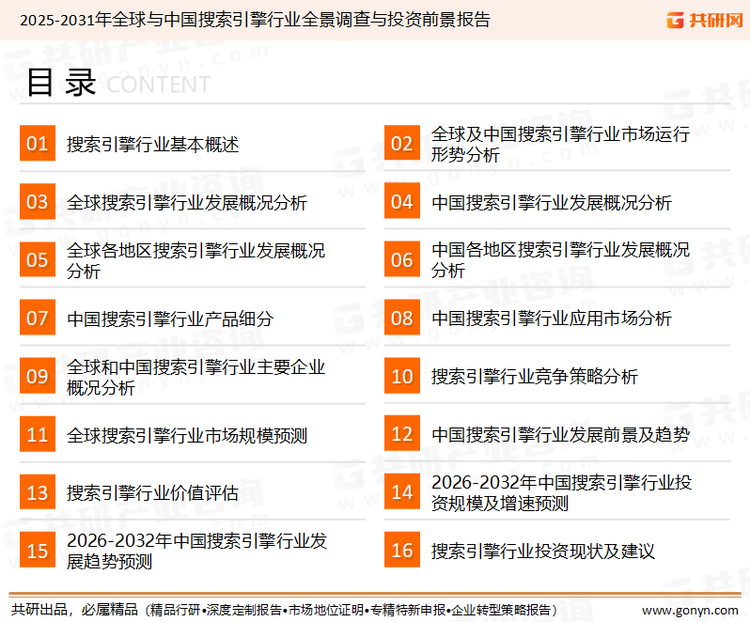
Task: Click the orange 05 number box
Action: (37, 259)
